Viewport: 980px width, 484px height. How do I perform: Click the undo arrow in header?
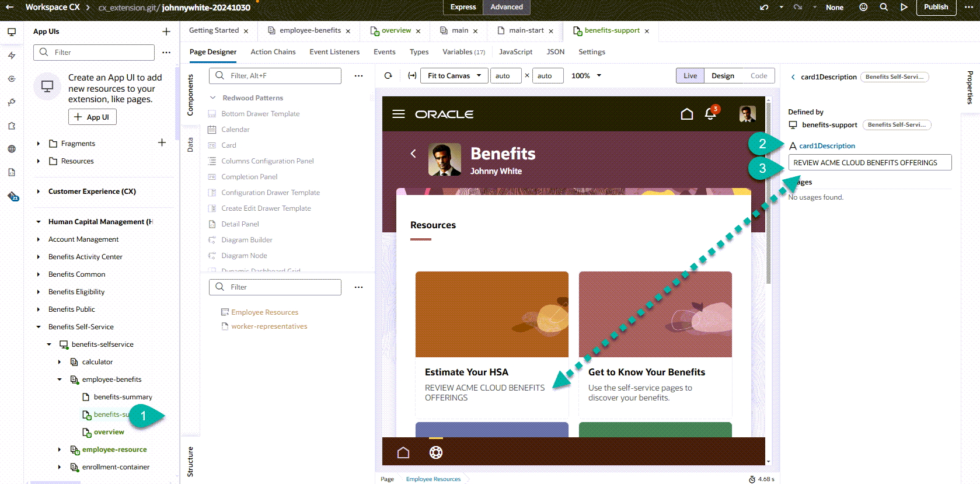tap(764, 7)
